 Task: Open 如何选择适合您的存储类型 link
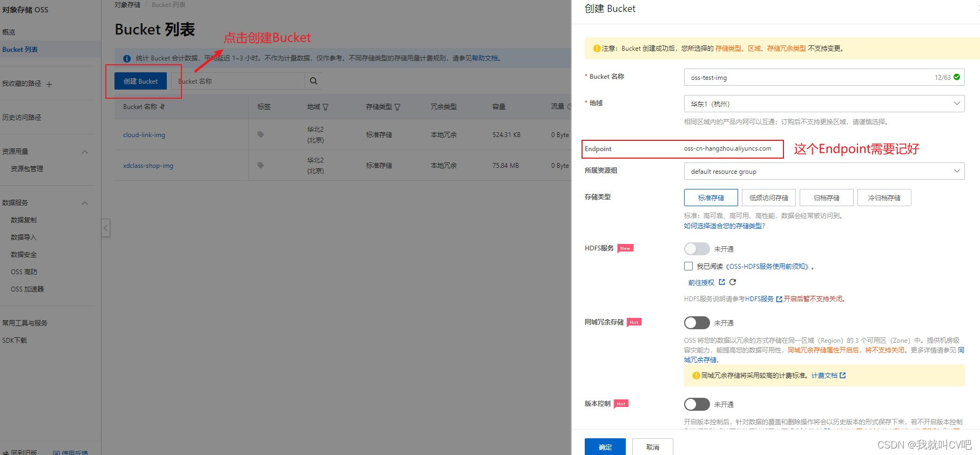(x=725, y=226)
